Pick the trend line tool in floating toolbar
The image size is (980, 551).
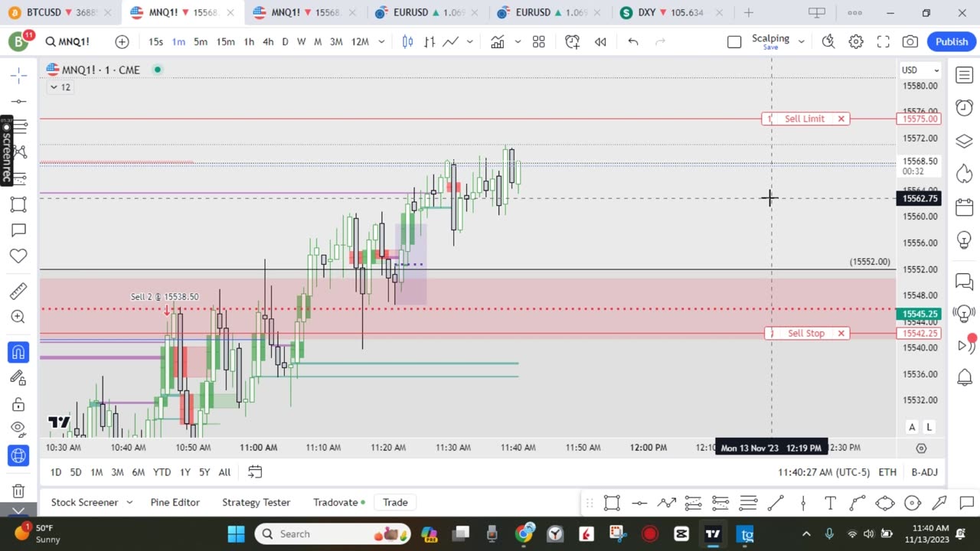tap(776, 503)
